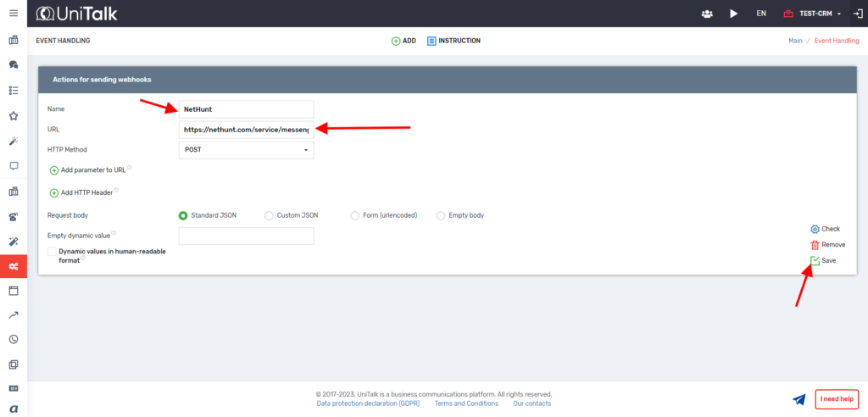Image resolution: width=868 pixels, height=417 pixels.
Task: Click into the URL input field
Action: click(x=247, y=130)
